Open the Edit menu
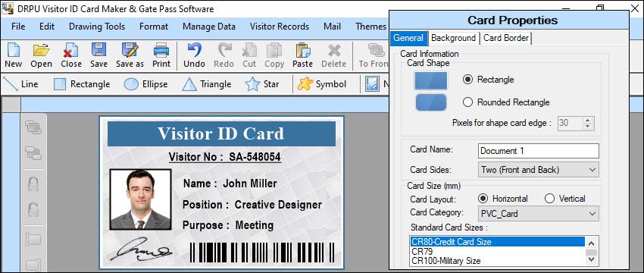The width and height of the screenshot is (644, 273). [x=47, y=27]
